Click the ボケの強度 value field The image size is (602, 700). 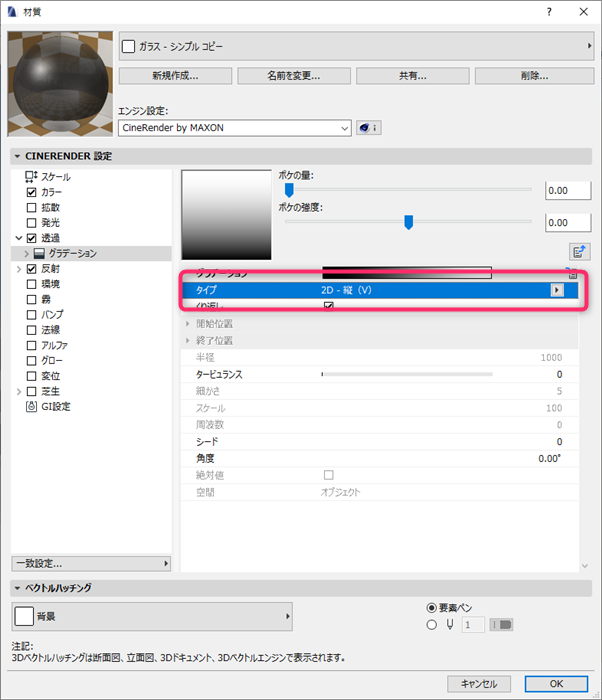[x=568, y=223]
